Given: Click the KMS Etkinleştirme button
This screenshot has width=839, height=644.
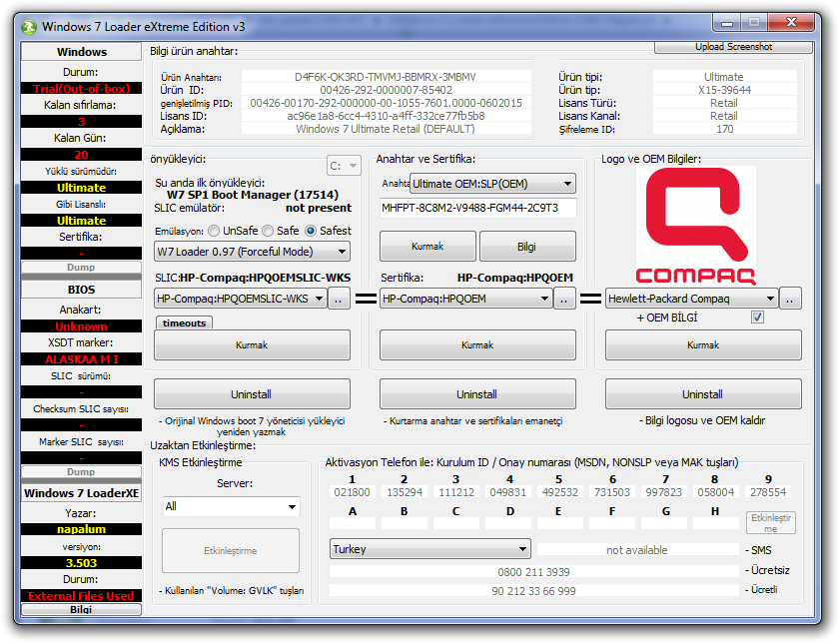Looking at the screenshot, I should [x=231, y=550].
